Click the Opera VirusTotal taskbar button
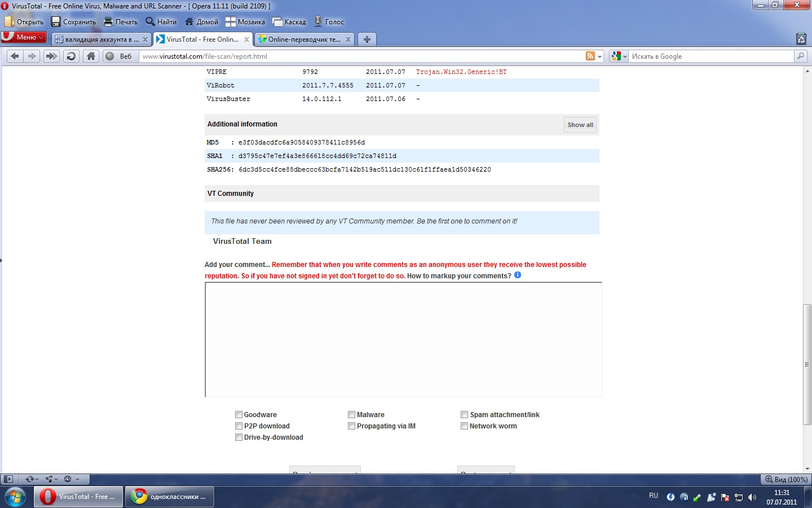Viewport: 812px width, 508px height. [x=78, y=497]
